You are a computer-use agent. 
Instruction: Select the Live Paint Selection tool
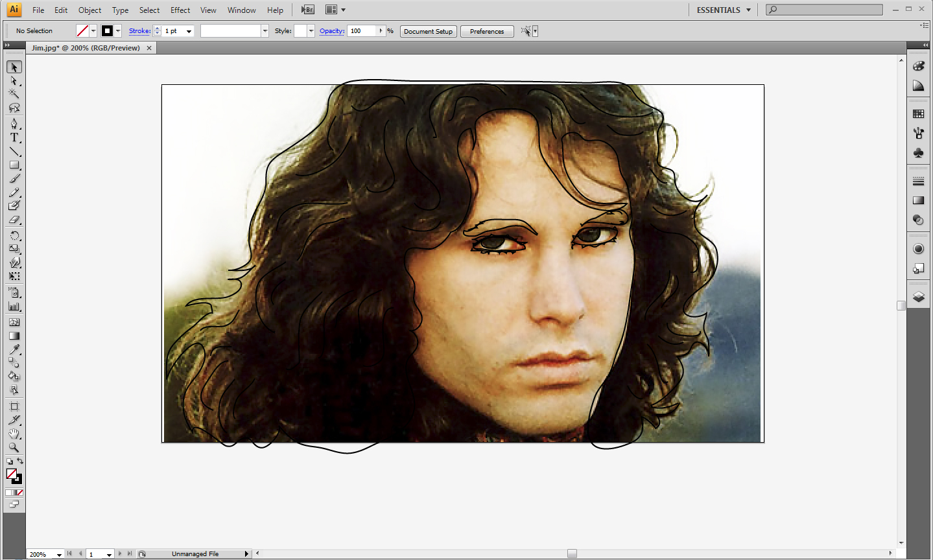pos(14,390)
